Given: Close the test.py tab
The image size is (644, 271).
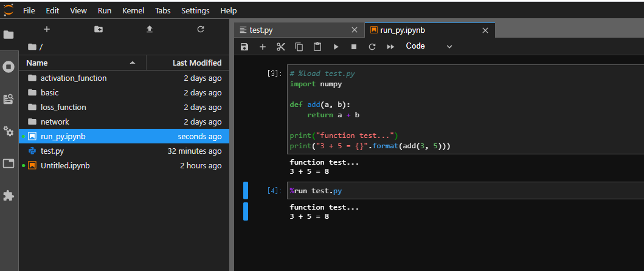Looking at the screenshot, I should click(x=355, y=30).
